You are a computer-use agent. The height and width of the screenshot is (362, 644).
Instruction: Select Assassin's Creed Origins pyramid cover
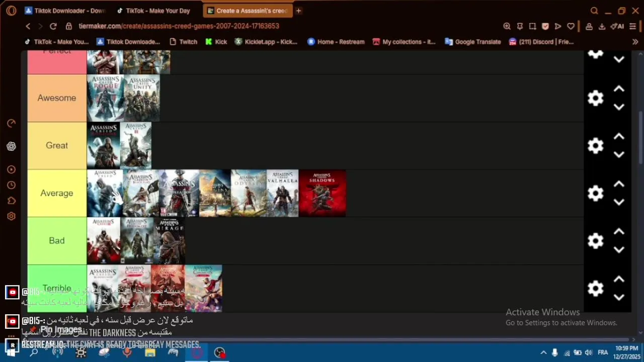pos(215,193)
